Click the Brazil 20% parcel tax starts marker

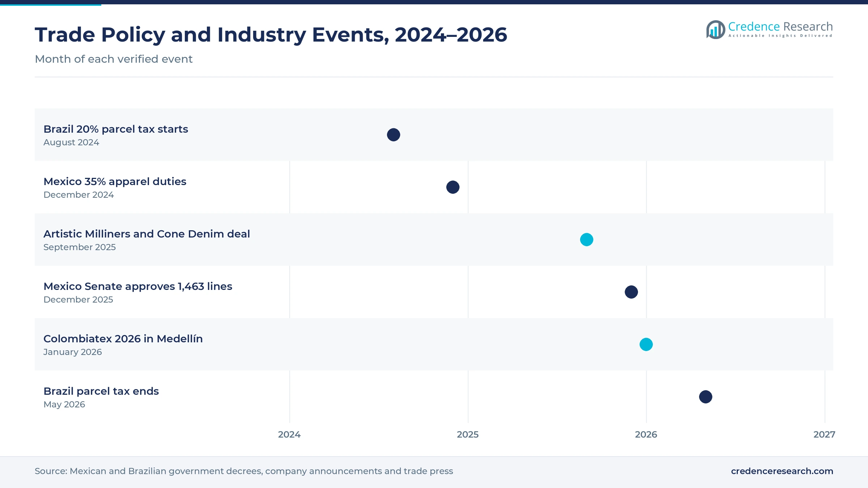pyautogui.click(x=393, y=135)
